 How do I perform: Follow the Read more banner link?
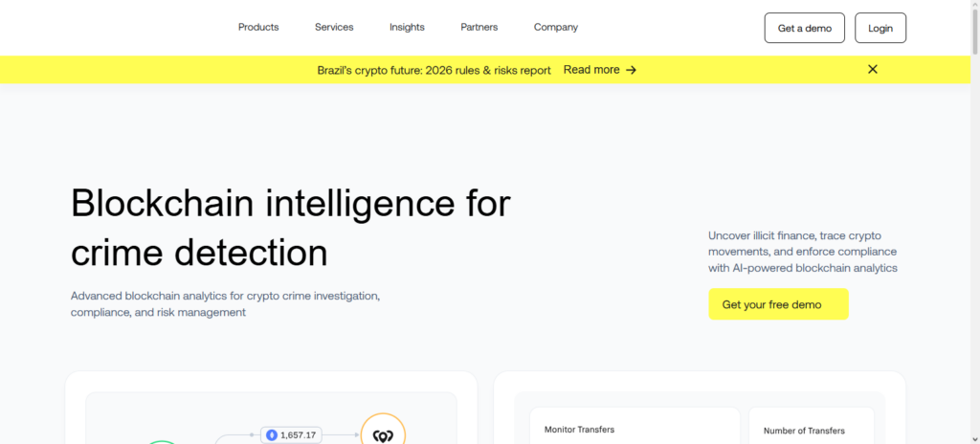[591, 70]
